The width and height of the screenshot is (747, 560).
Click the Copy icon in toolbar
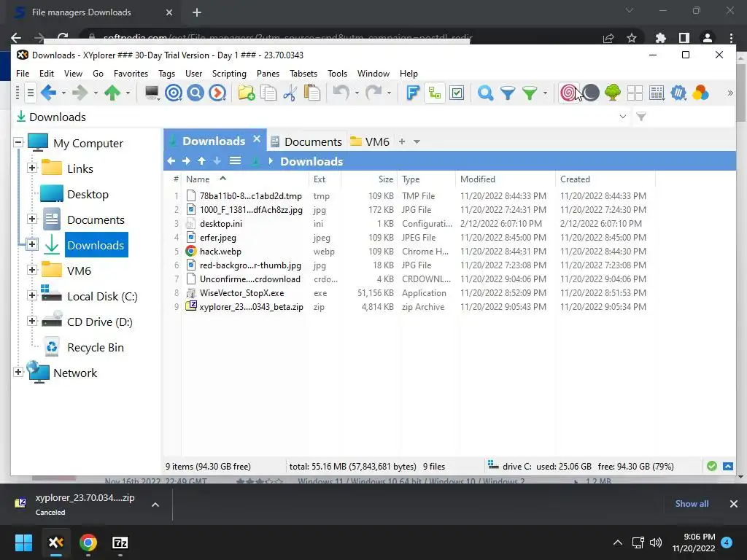pyautogui.click(x=268, y=93)
